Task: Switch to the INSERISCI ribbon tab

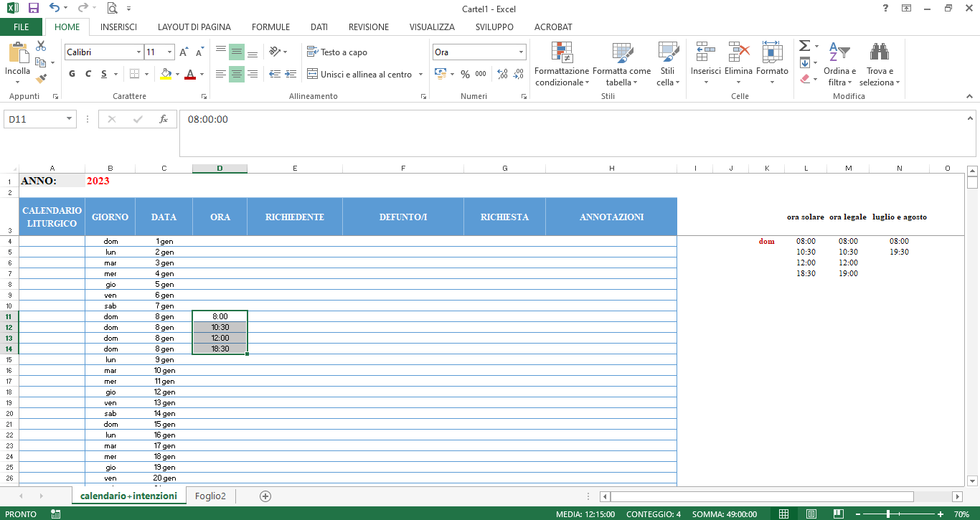Action: tap(119, 27)
